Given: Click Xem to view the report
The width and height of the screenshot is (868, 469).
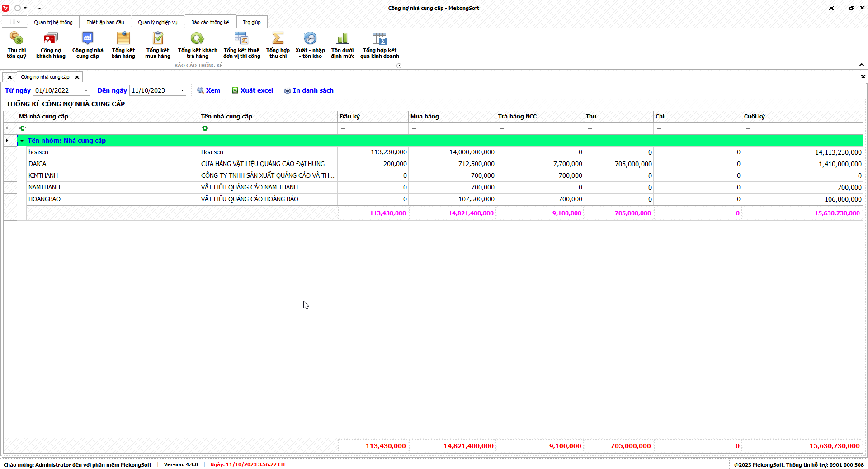Looking at the screenshot, I should (x=208, y=90).
